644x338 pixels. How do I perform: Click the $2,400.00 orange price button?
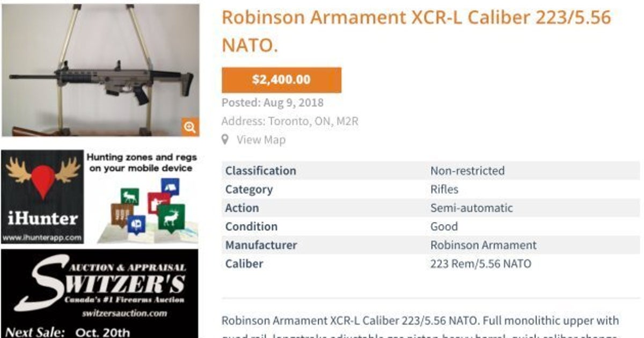pyautogui.click(x=281, y=80)
